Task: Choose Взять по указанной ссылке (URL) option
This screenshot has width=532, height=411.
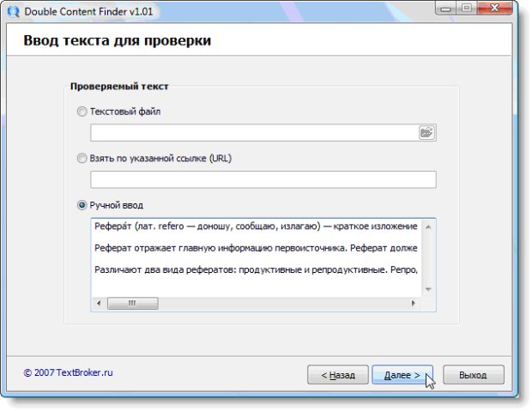Action: 82,158
